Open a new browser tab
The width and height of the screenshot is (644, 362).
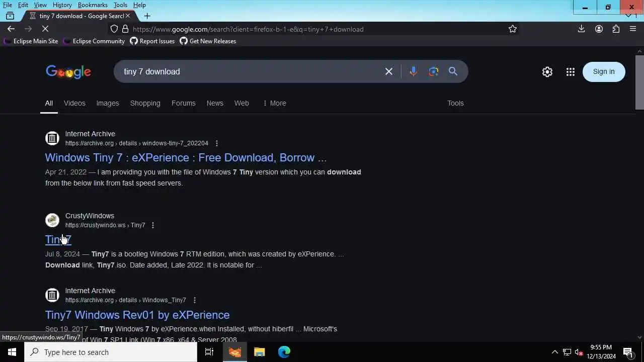(147, 16)
